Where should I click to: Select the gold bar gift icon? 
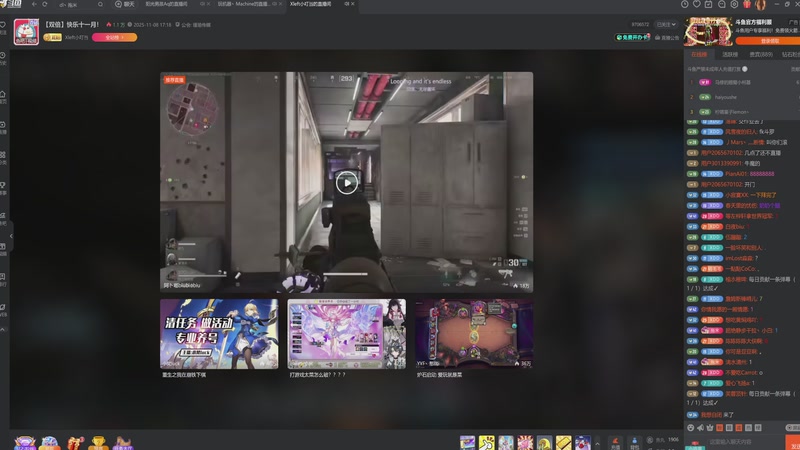[563, 442]
